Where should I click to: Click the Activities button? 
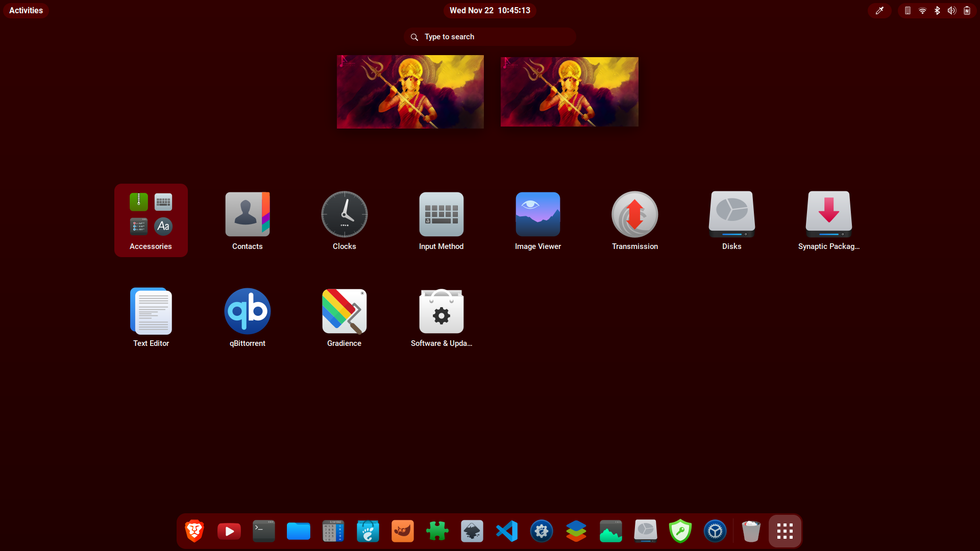[x=26, y=10]
